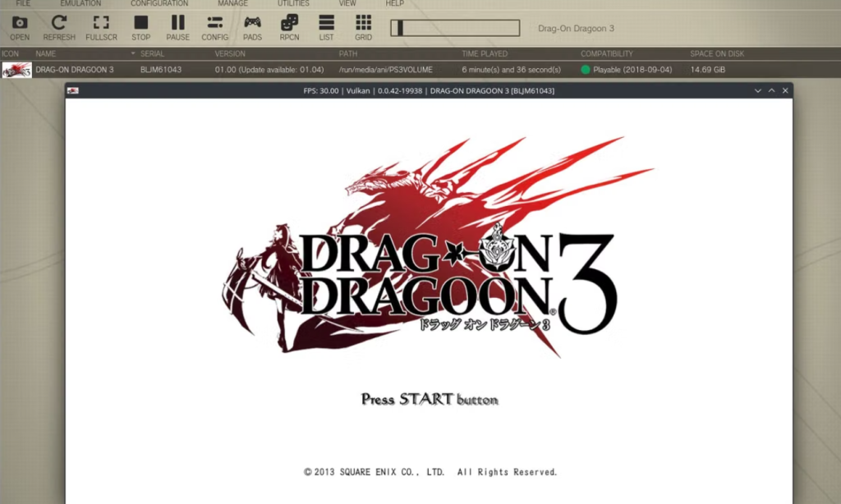Switch to fullscreen with FULLSCR
Viewport: 841px width, 504px height.
coord(101,28)
